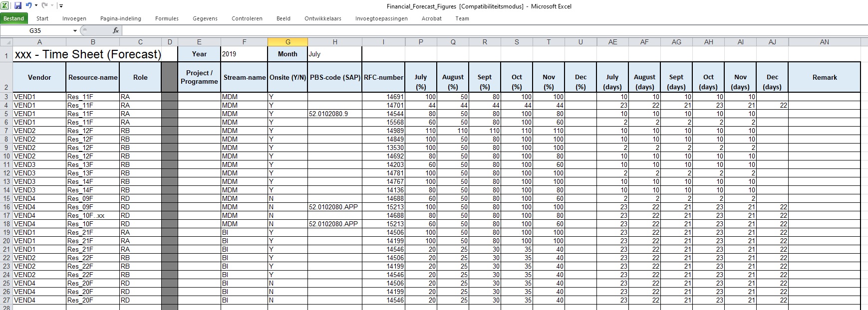The height and width of the screenshot is (310, 868).
Task: Click the Redo arrow icon
Action: [x=44, y=6]
